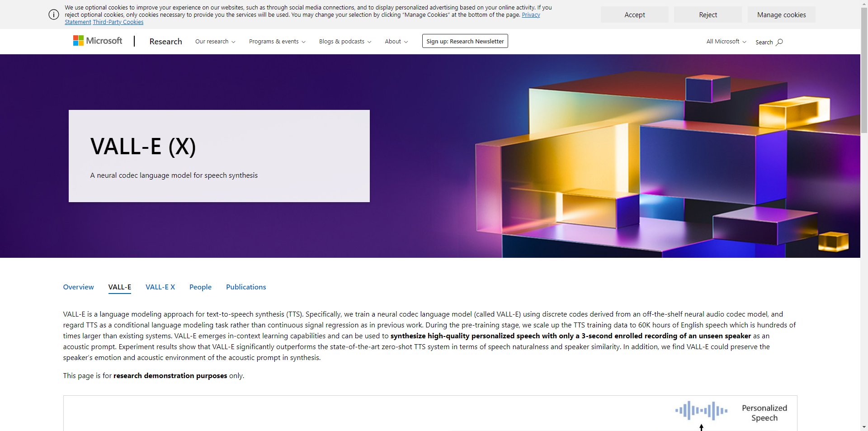Screen dimensions: 868x431
Task: Switch to the Overview tab
Action: pos(79,287)
